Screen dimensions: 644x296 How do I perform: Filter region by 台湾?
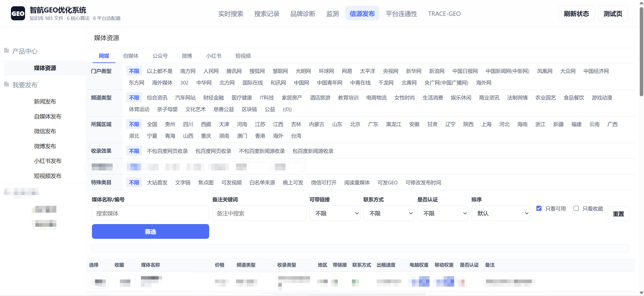click(x=296, y=136)
